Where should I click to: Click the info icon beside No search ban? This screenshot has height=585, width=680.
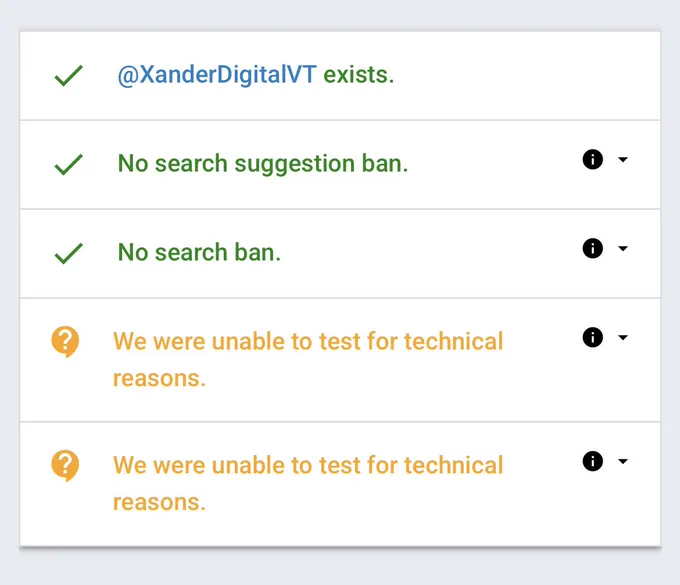click(x=592, y=248)
